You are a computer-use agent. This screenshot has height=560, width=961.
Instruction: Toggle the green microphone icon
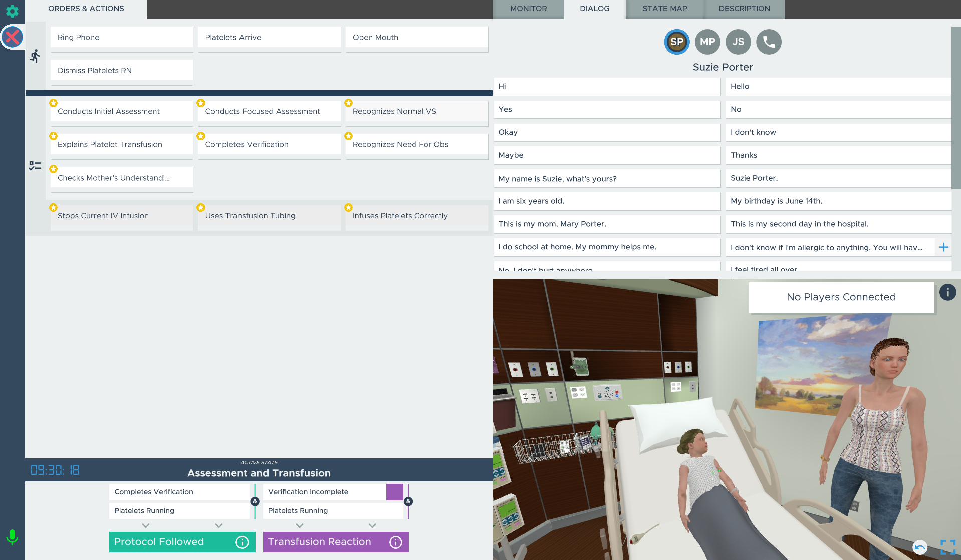[12, 537]
